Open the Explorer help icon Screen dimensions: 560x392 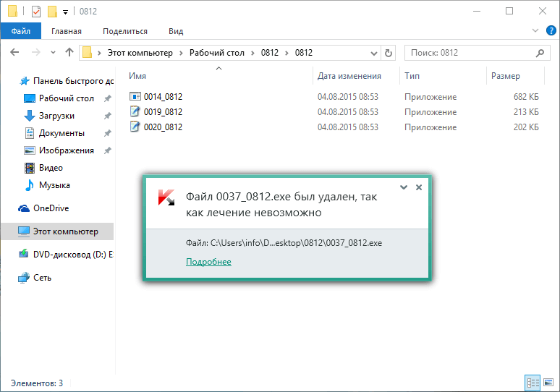tap(551, 30)
